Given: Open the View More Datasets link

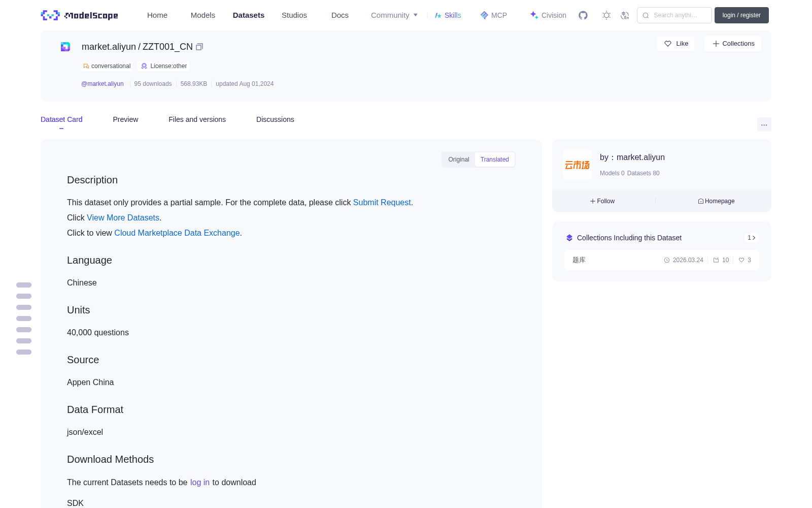Looking at the screenshot, I should [123, 217].
